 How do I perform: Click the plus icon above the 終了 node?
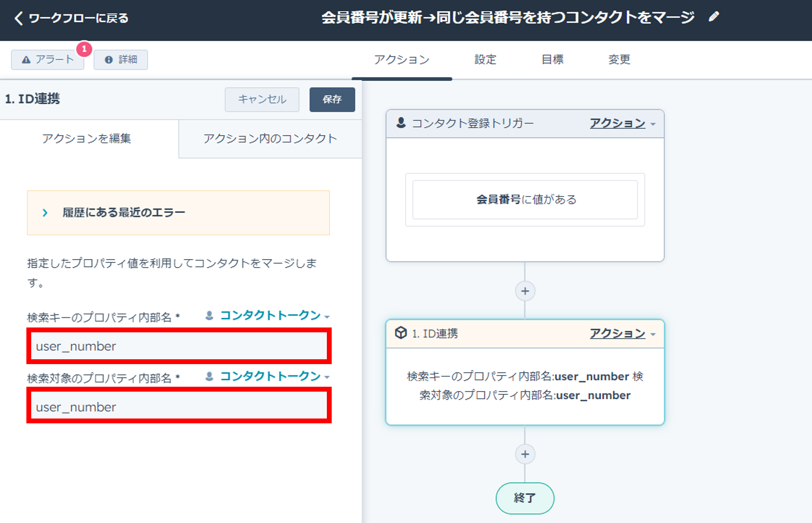pos(525,454)
